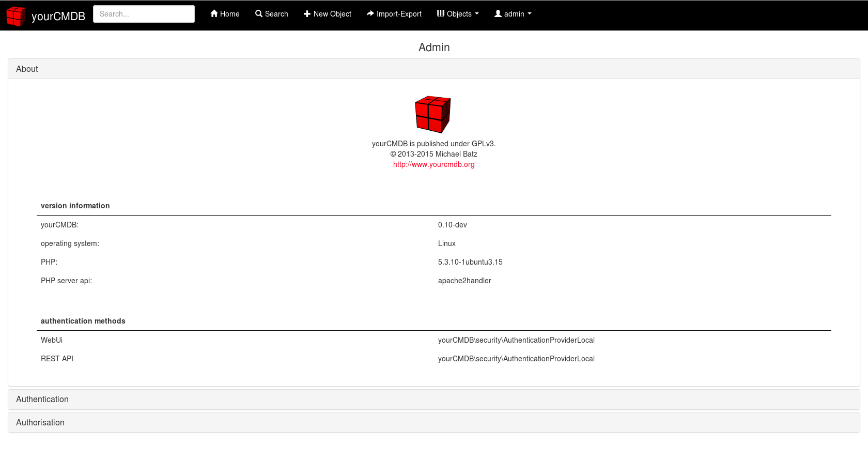This screenshot has height=475, width=868.
Task: Collapse the About panel
Action: coord(27,69)
